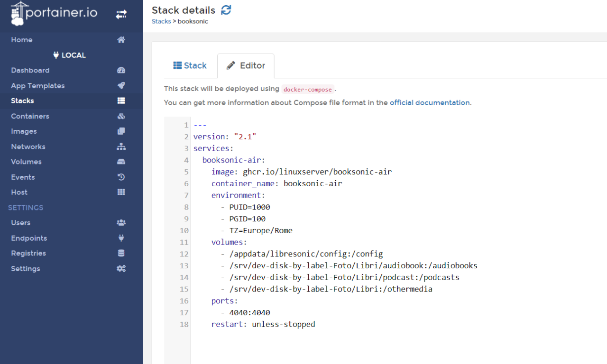Click the ports: key line
Screen dimensions: 607x364
[225, 300]
